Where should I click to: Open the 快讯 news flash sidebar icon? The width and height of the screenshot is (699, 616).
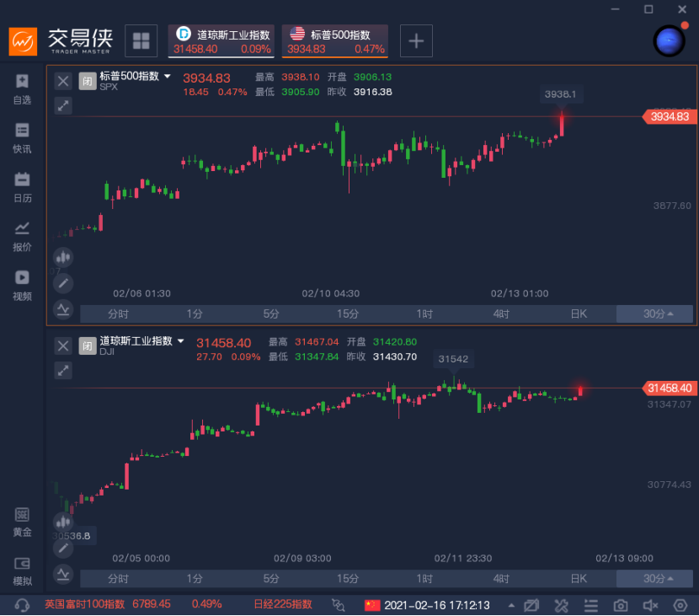(x=22, y=138)
